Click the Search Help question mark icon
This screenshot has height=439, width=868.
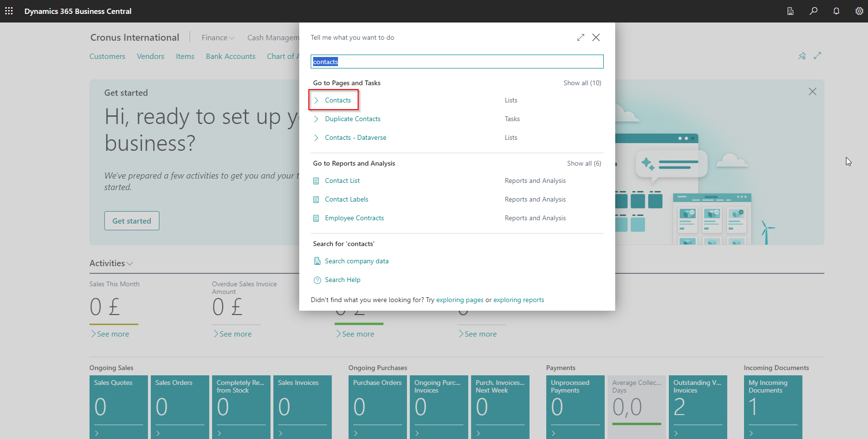coord(317,280)
